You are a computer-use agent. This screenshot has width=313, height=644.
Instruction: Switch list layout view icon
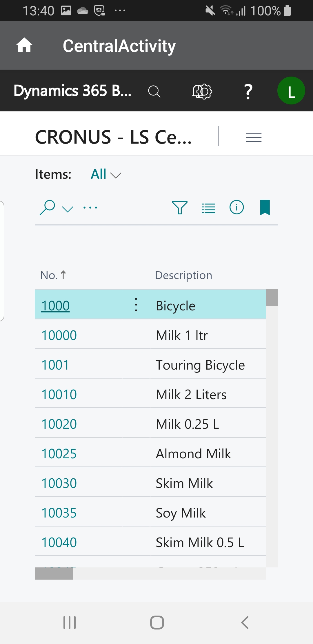coord(208,208)
